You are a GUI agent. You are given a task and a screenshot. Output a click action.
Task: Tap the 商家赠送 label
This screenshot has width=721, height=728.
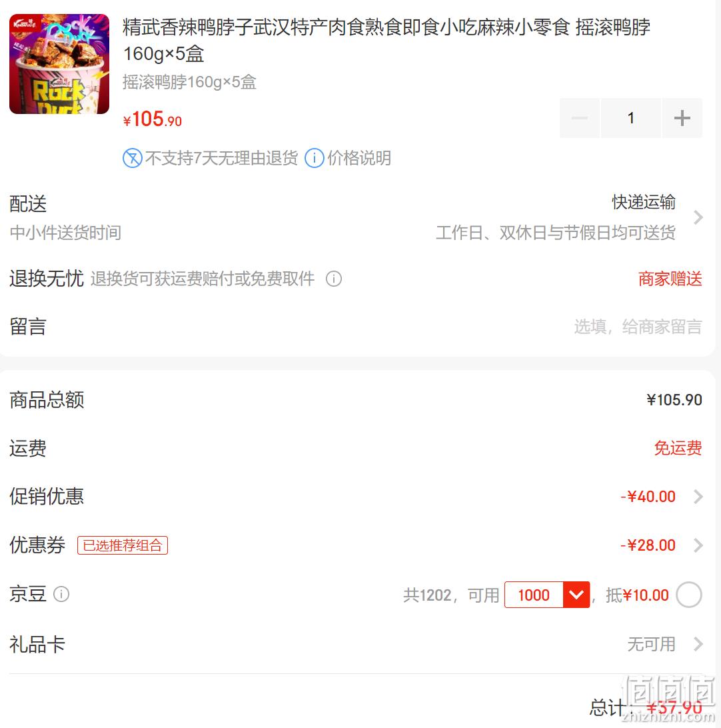click(x=670, y=279)
